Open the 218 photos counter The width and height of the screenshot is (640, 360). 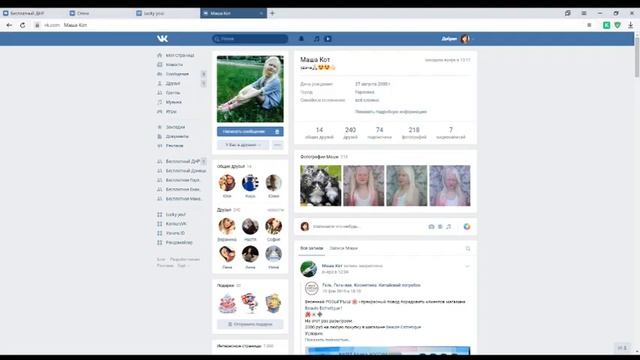coord(414,133)
